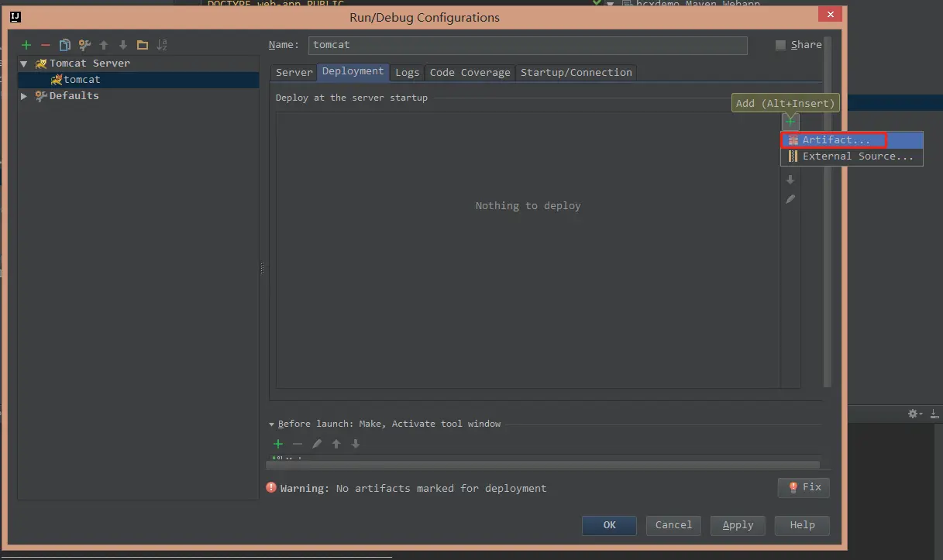This screenshot has width=943, height=560.
Task: Click 'Deploy at the server startup' label
Action: (352, 98)
